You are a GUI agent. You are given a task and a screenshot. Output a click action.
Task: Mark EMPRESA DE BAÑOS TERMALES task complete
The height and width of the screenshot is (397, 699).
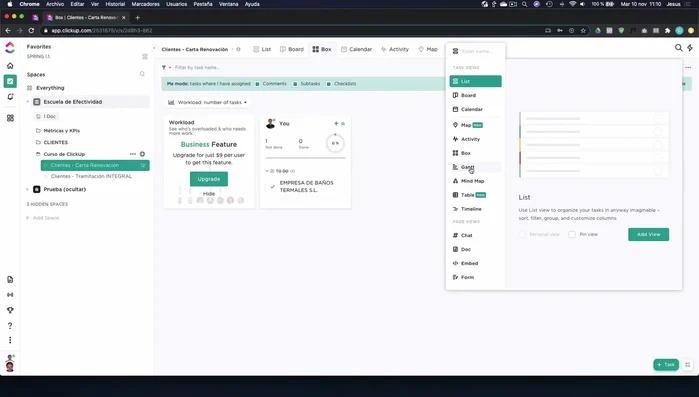(272, 186)
